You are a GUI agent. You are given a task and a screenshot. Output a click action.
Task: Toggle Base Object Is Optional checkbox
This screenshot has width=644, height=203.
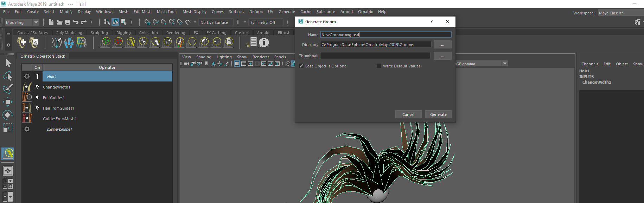(301, 66)
